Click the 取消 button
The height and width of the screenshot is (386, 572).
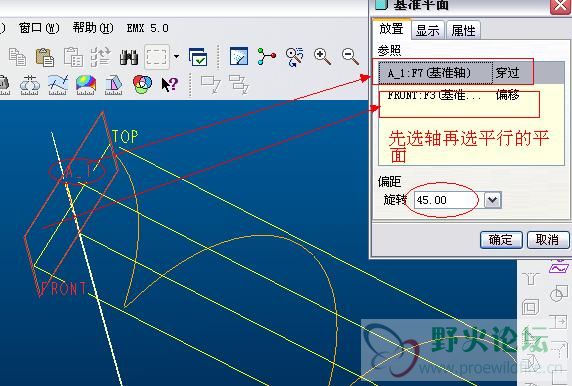(547, 240)
